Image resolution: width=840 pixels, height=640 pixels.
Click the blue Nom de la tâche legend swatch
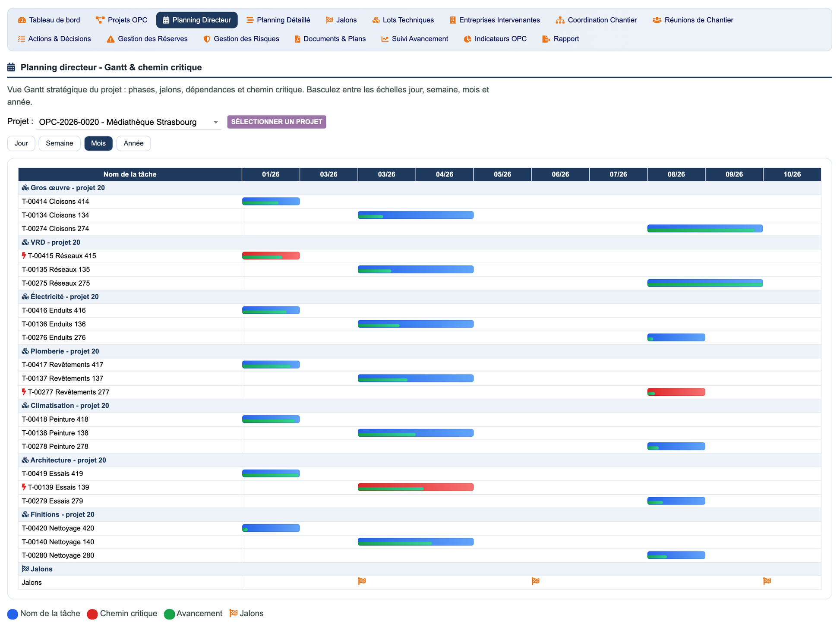[13, 615]
